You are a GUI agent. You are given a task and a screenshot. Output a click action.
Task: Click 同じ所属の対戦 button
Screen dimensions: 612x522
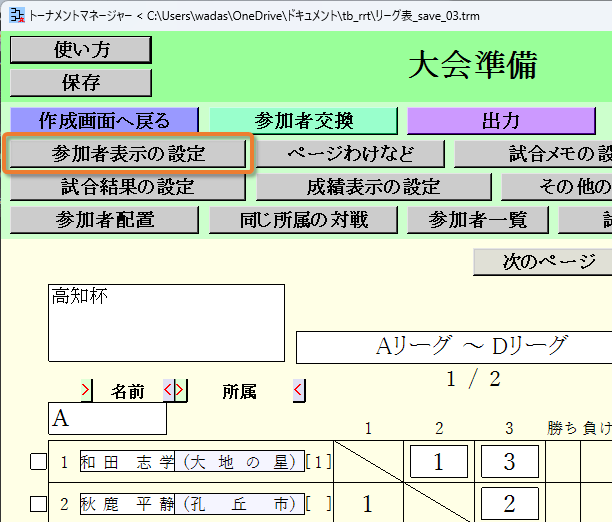(304, 220)
